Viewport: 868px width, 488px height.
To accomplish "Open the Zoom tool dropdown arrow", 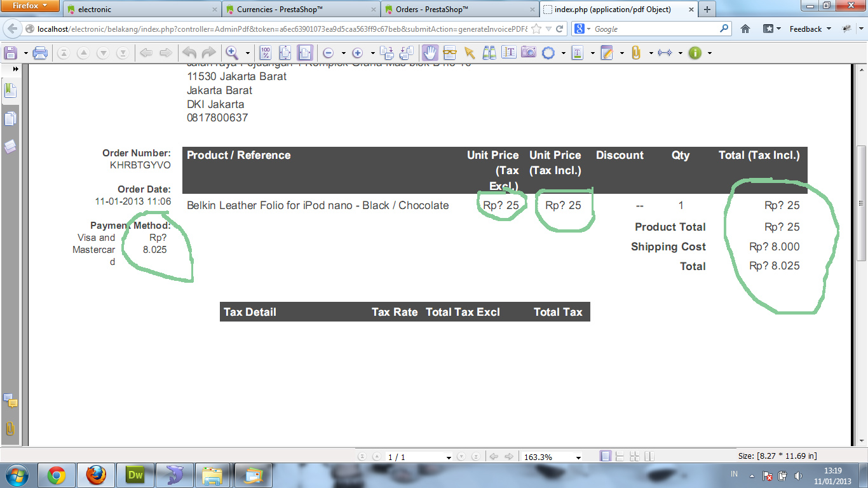I will pos(248,53).
